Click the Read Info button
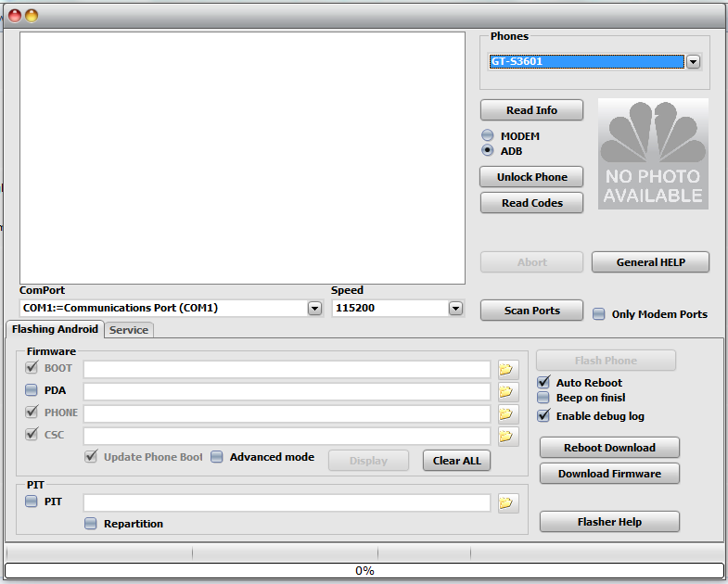 tap(531, 110)
